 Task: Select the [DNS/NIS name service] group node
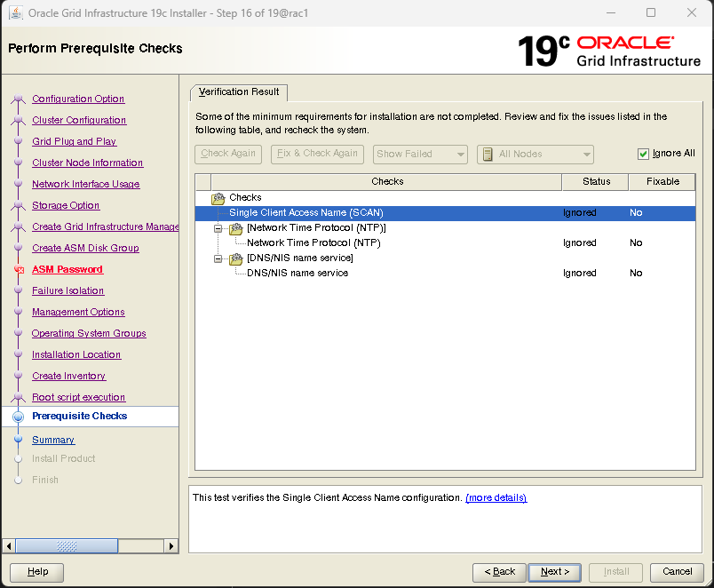tap(300, 258)
